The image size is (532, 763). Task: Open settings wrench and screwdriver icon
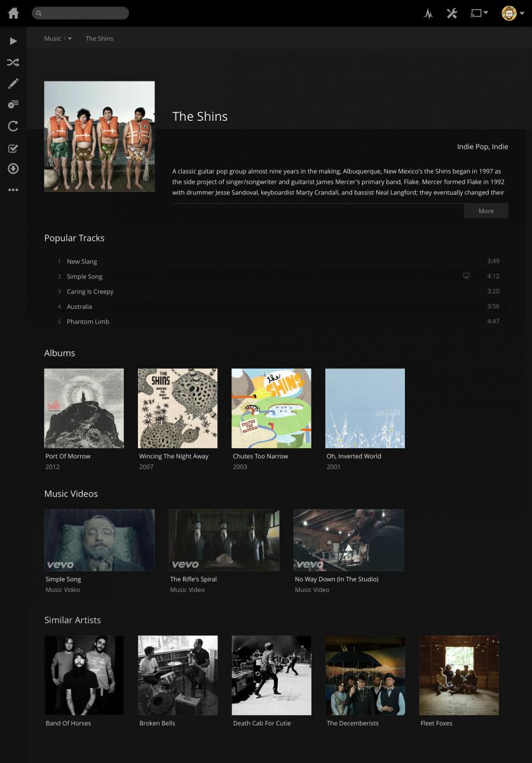point(452,13)
